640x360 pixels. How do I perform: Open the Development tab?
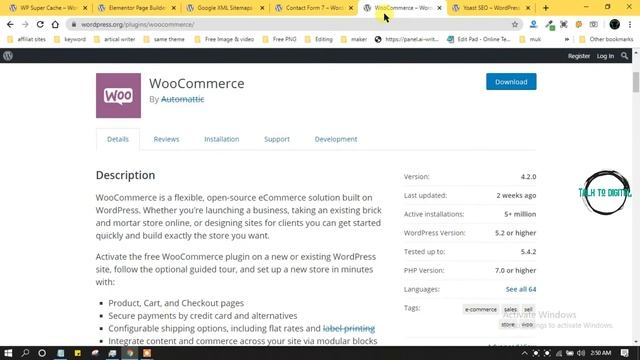[336, 139]
